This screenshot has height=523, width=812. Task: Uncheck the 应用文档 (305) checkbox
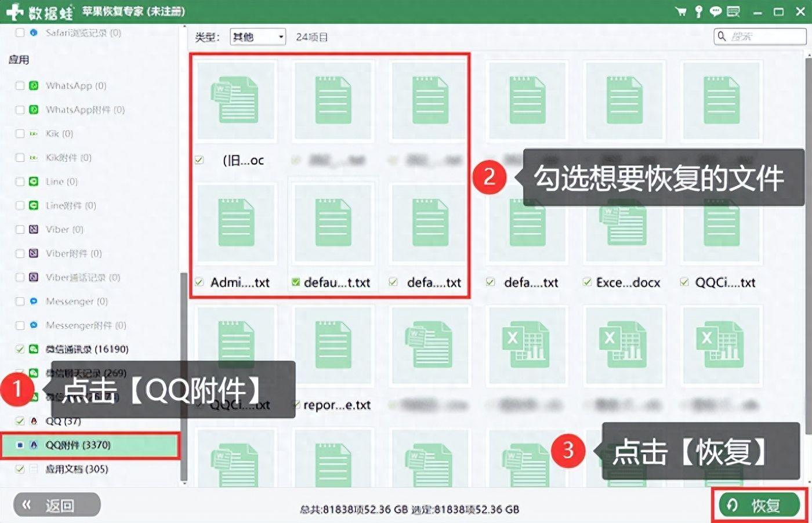click(20, 469)
